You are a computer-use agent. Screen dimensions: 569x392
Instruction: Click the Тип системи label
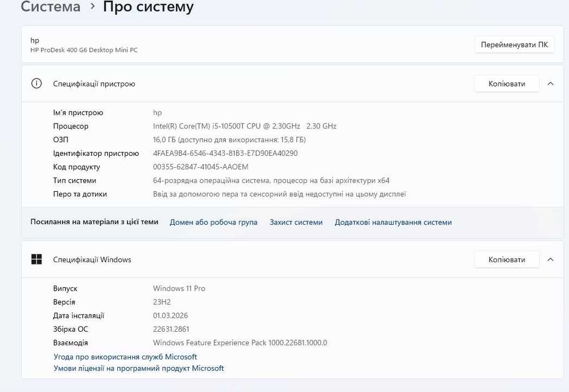(75, 180)
